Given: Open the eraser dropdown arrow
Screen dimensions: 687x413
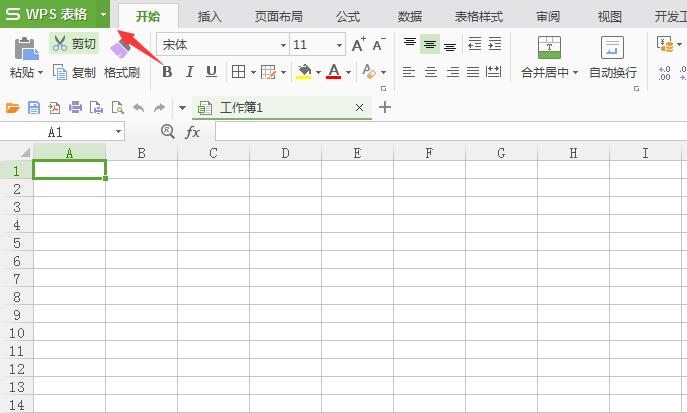Looking at the screenshot, I should tap(383, 72).
